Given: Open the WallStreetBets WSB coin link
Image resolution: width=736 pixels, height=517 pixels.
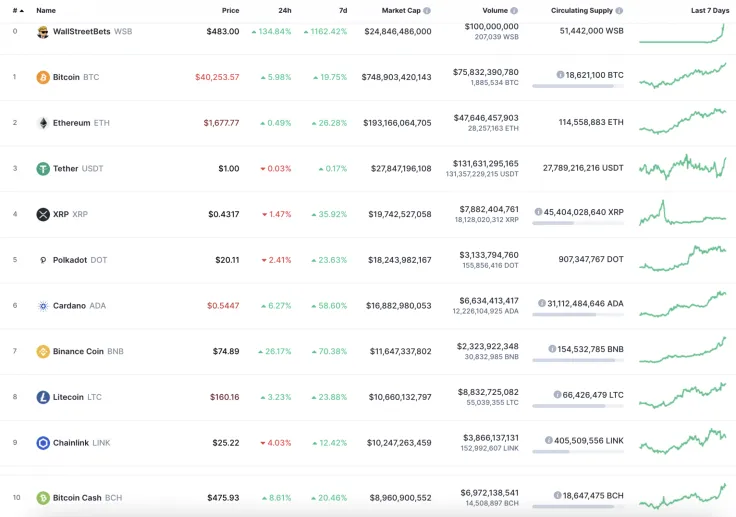Looking at the screenshot, I should [82, 31].
